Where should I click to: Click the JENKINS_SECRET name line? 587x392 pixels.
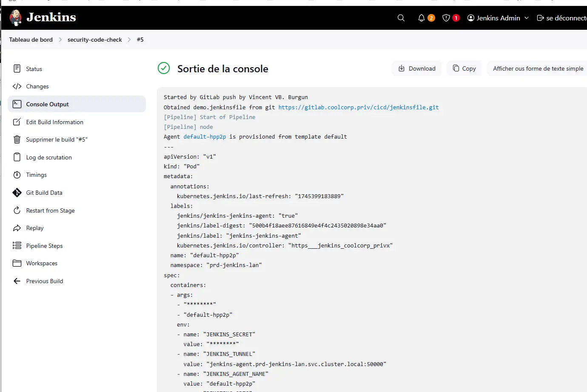216,334
